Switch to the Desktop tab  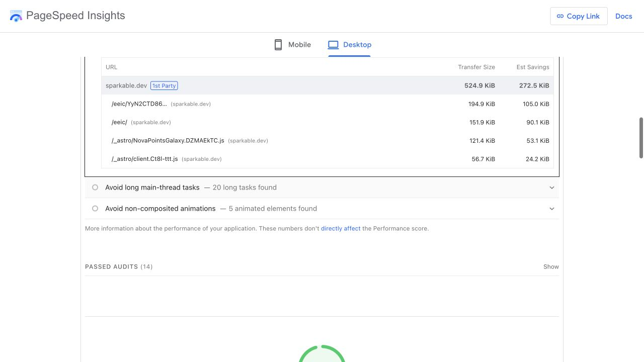pyautogui.click(x=349, y=45)
